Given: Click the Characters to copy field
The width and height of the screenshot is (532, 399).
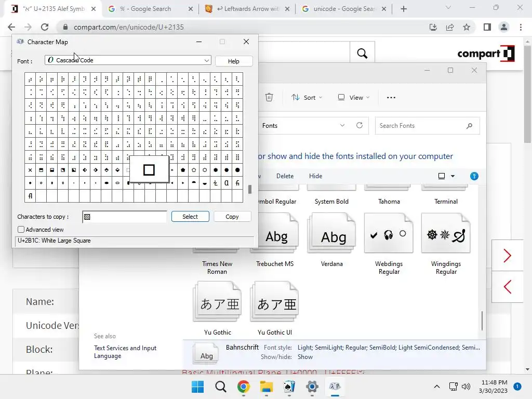Looking at the screenshot, I should (125, 217).
